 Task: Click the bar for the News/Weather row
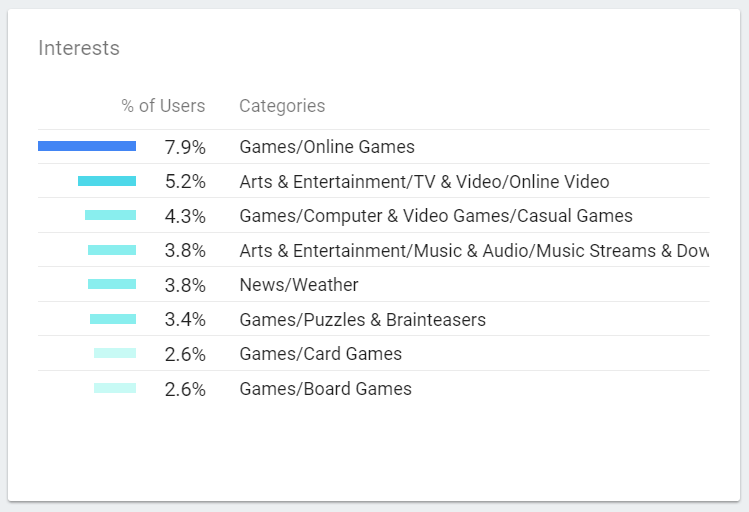112,284
